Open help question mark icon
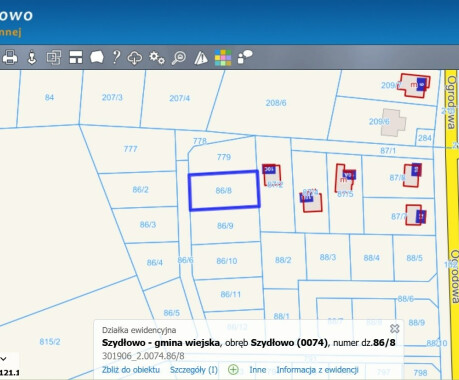The height and width of the screenshot is (380, 459). 116,57
